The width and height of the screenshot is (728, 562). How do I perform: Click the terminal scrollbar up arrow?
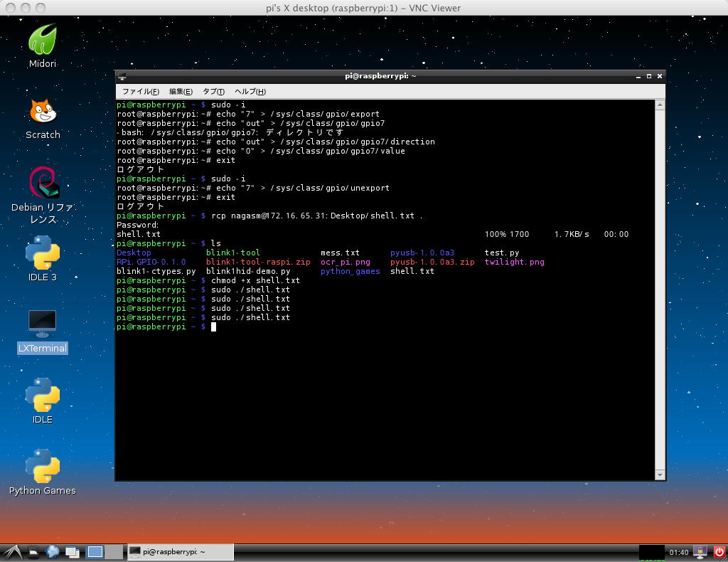(660, 105)
